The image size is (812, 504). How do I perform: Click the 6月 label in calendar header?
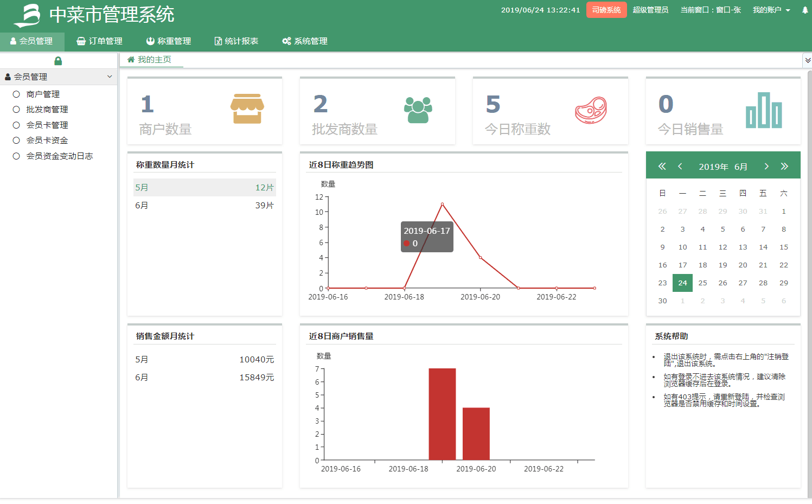741,167
